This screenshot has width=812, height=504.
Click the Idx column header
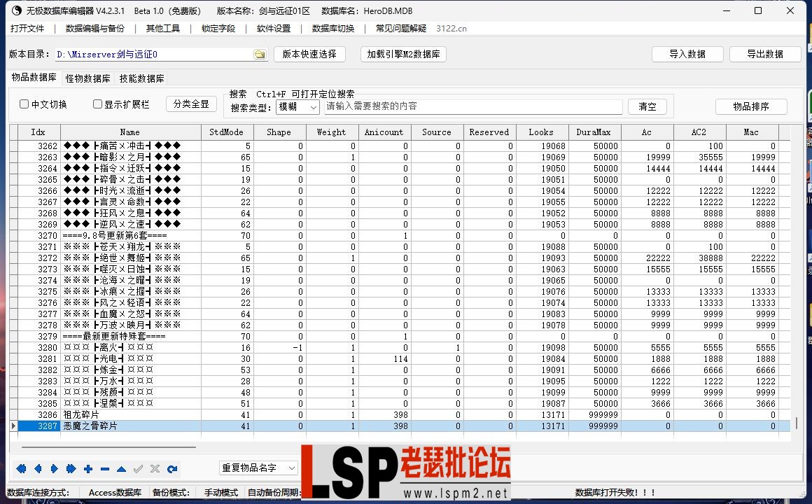pyautogui.click(x=38, y=132)
